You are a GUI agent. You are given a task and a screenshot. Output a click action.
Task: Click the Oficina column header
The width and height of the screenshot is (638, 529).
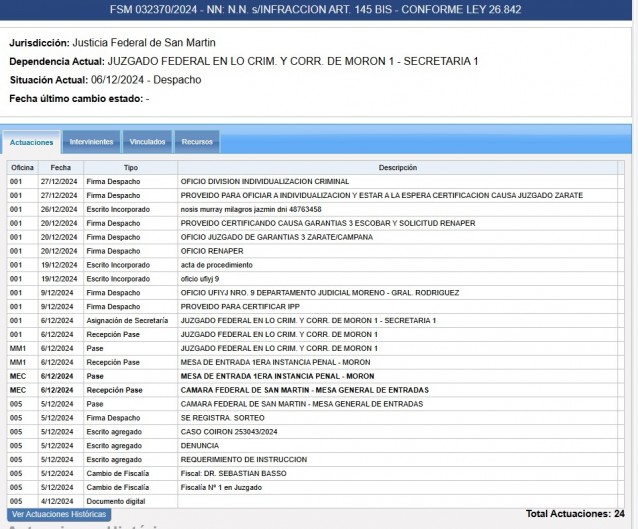point(22,168)
